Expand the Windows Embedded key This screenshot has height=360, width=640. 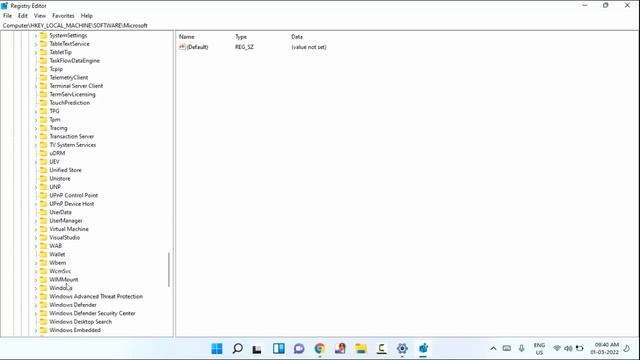point(36,331)
